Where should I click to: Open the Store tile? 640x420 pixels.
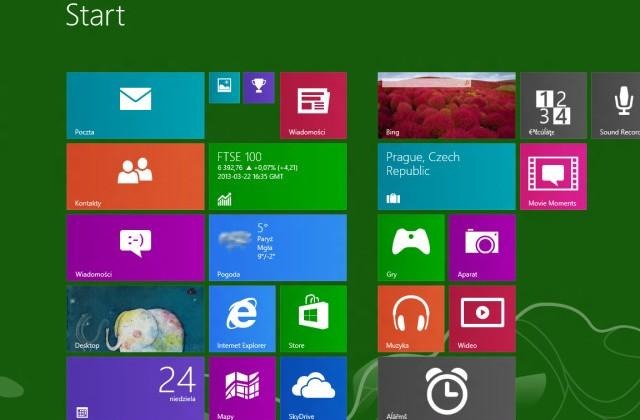313,319
